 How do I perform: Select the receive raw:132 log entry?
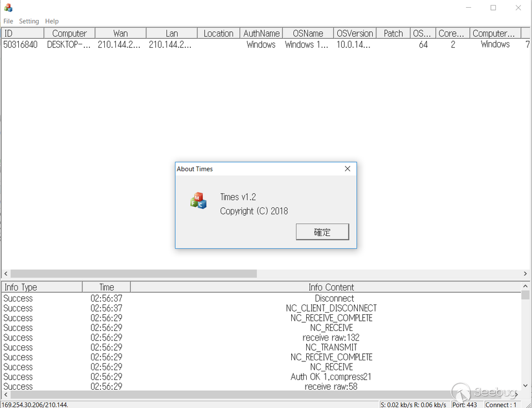(x=261, y=338)
